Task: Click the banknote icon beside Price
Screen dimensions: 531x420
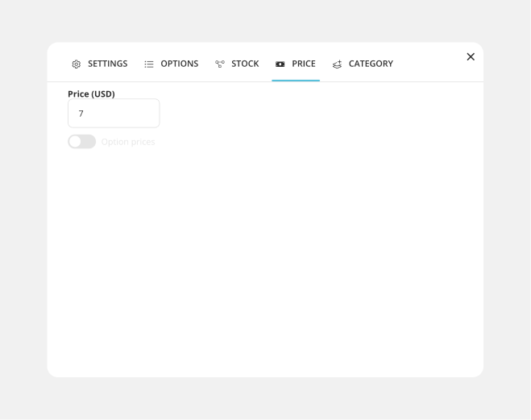Action: click(x=280, y=64)
